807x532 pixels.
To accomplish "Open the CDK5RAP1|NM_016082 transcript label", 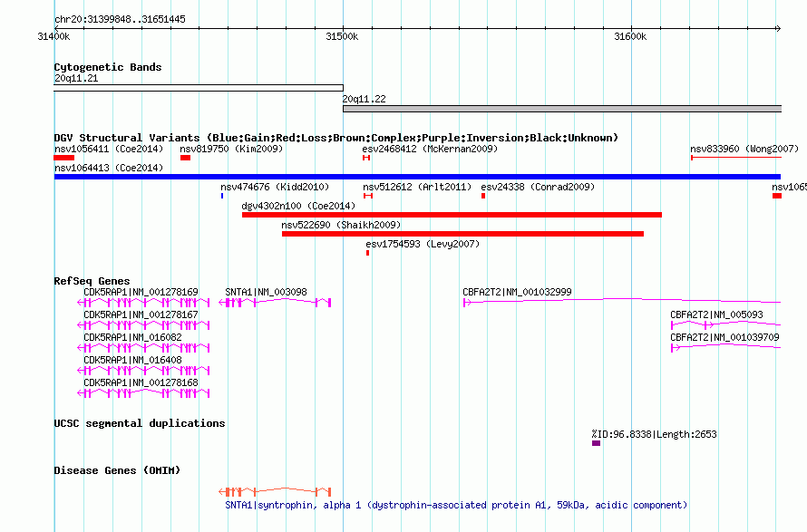I will coord(132,337).
